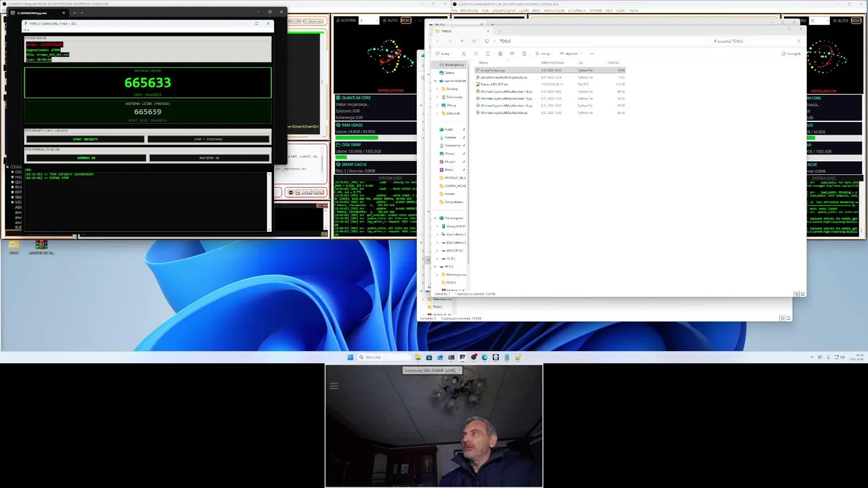The width and height of the screenshot is (868, 488).
Task: Open the three-dot more options menu in Explorer
Action: coord(592,54)
